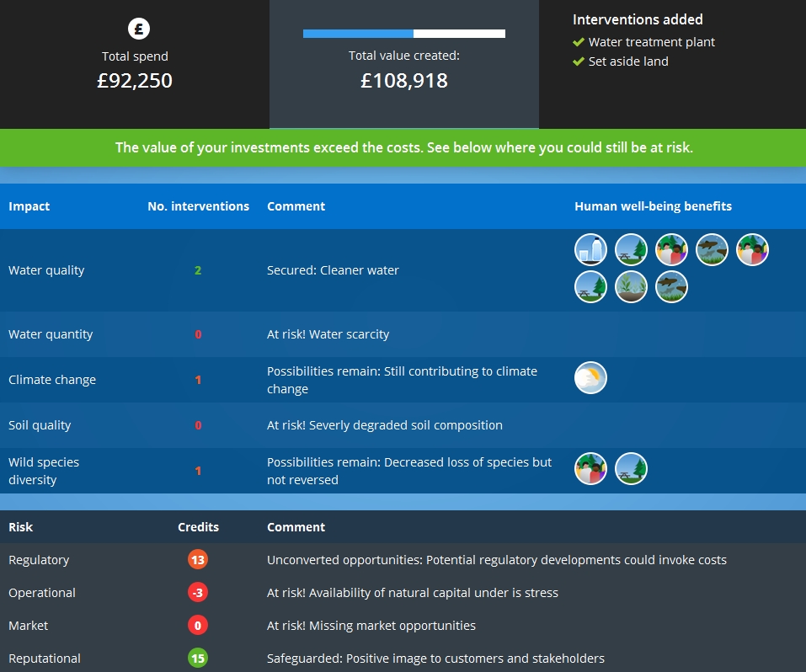This screenshot has height=672, width=806.
Task: Click the people icon between picnic and fish icons
Action: pyautogui.click(x=672, y=250)
